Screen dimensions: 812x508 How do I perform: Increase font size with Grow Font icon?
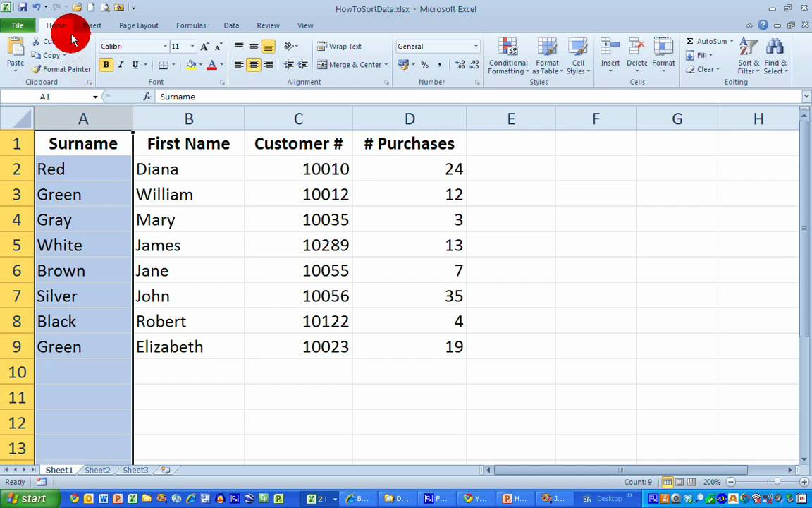tap(204, 47)
